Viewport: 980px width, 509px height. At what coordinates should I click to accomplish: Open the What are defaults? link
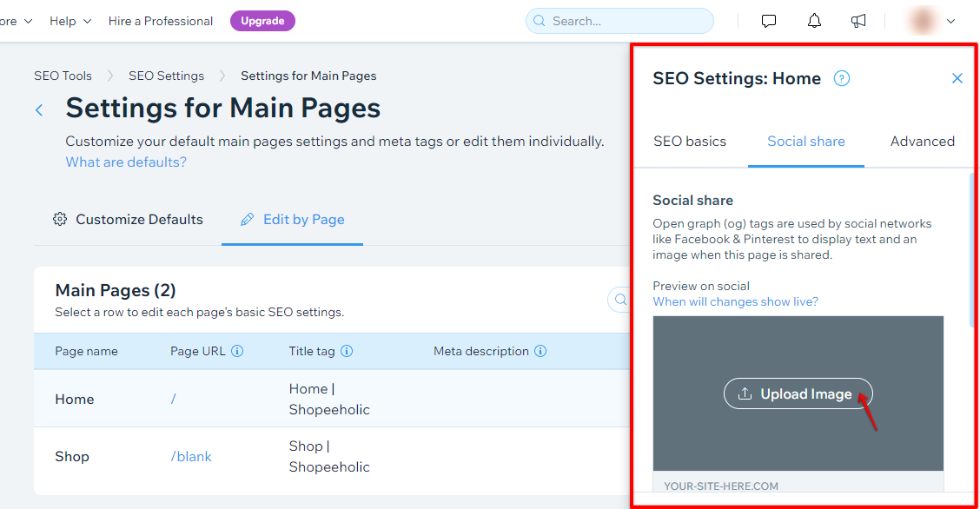[x=126, y=162]
